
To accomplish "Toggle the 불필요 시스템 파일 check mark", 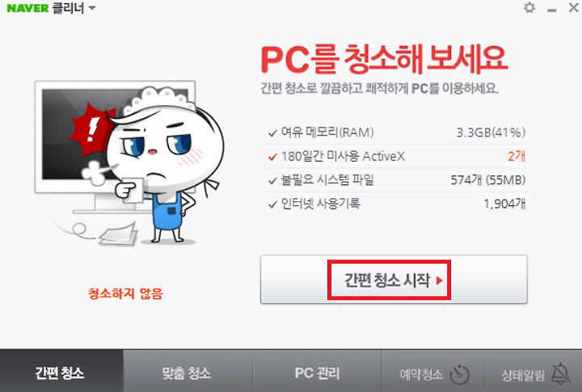I will pyautogui.click(x=272, y=181).
